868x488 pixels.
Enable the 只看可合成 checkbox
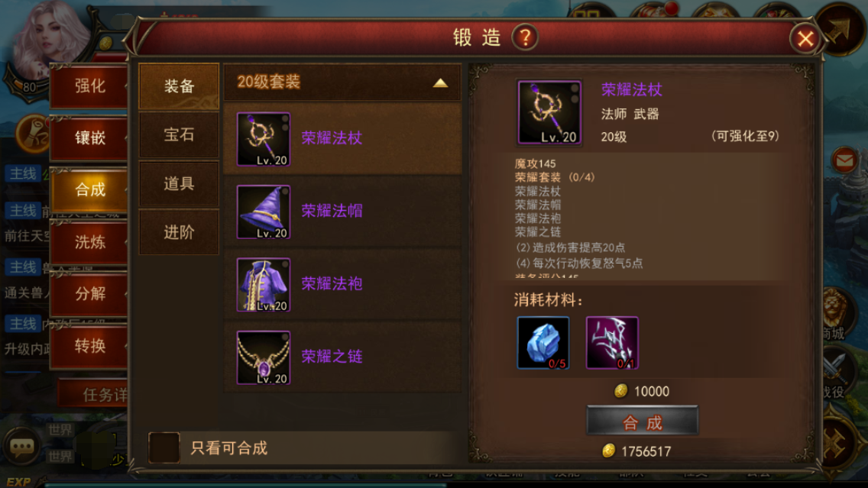[164, 448]
